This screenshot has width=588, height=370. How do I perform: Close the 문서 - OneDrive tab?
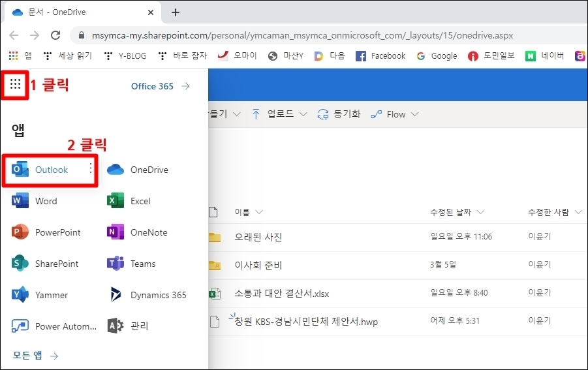(x=151, y=12)
